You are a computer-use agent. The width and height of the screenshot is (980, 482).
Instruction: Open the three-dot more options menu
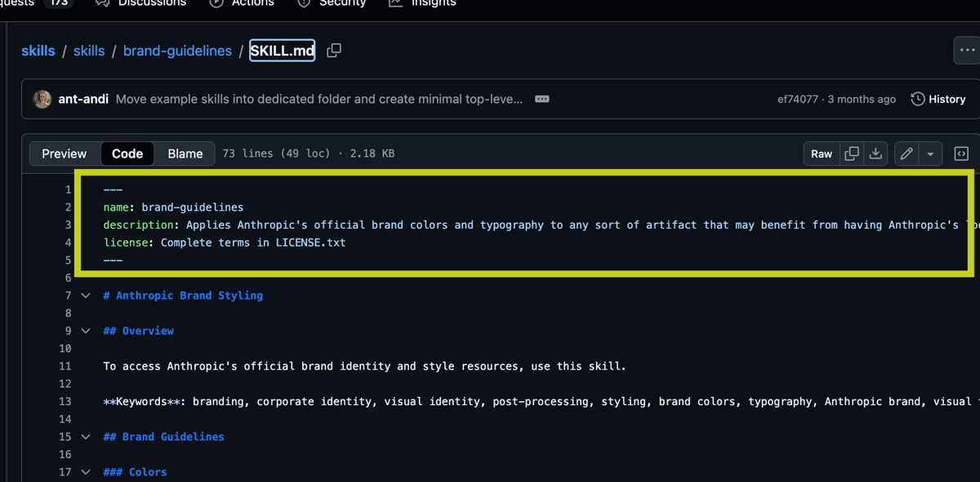tap(967, 51)
